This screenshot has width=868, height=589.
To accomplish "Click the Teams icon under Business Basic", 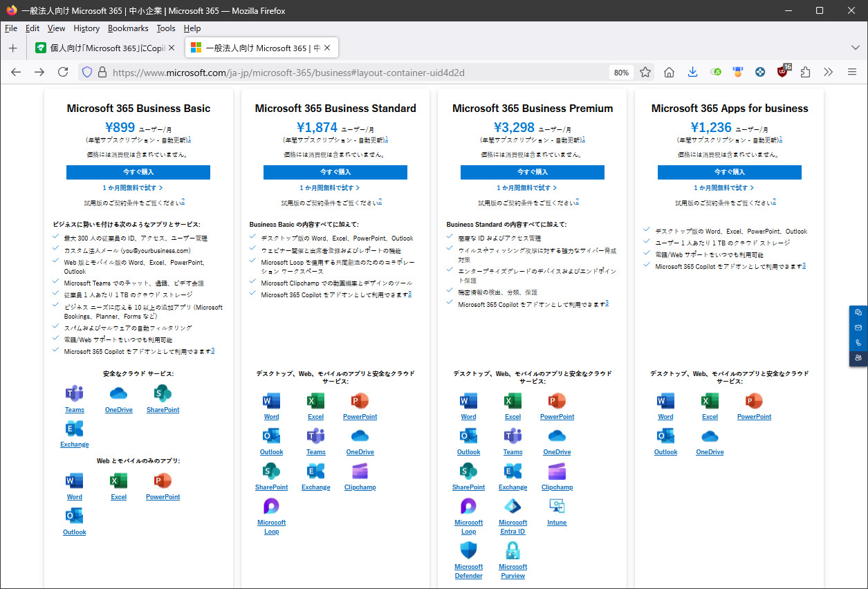I will click(x=74, y=394).
